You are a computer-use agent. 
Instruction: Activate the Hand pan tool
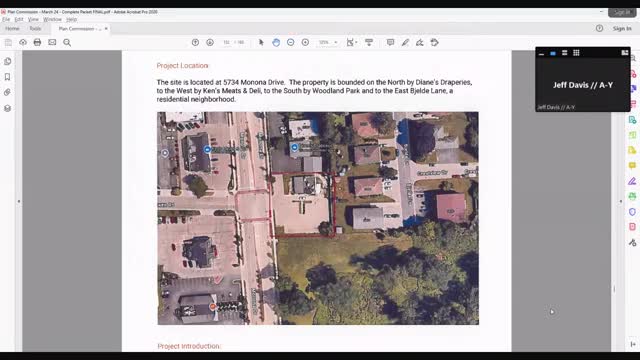click(276, 42)
